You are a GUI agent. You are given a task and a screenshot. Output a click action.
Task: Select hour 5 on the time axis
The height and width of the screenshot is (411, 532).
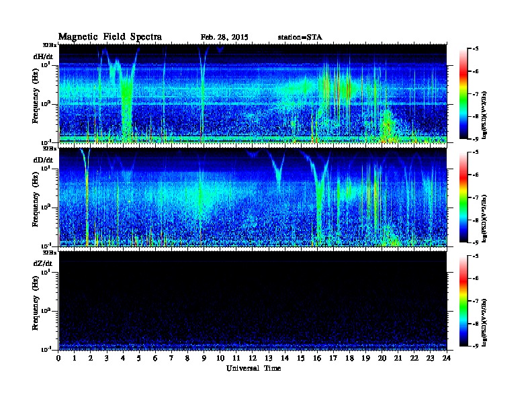click(x=139, y=359)
